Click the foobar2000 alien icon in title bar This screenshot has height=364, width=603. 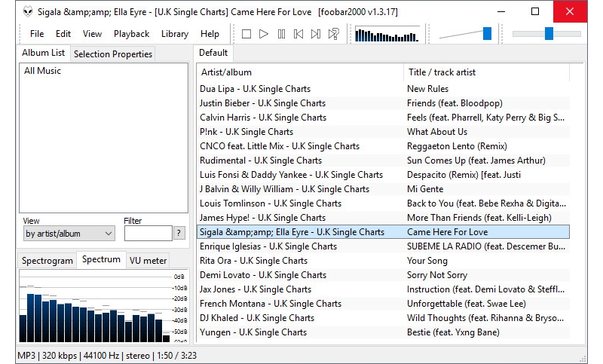[28, 11]
